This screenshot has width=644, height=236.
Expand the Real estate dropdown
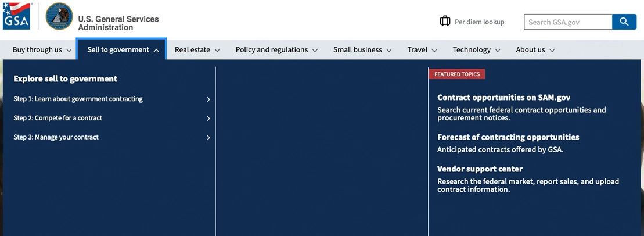[x=197, y=50]
